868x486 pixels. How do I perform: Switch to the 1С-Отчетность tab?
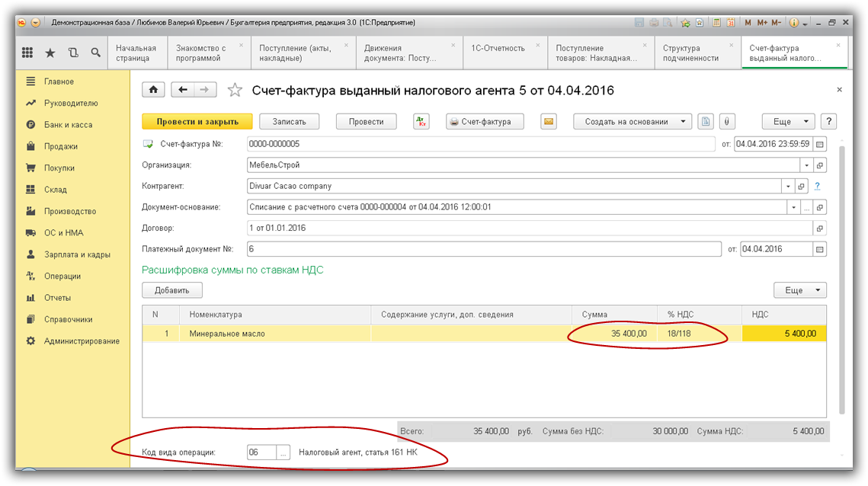pos(498,48)
